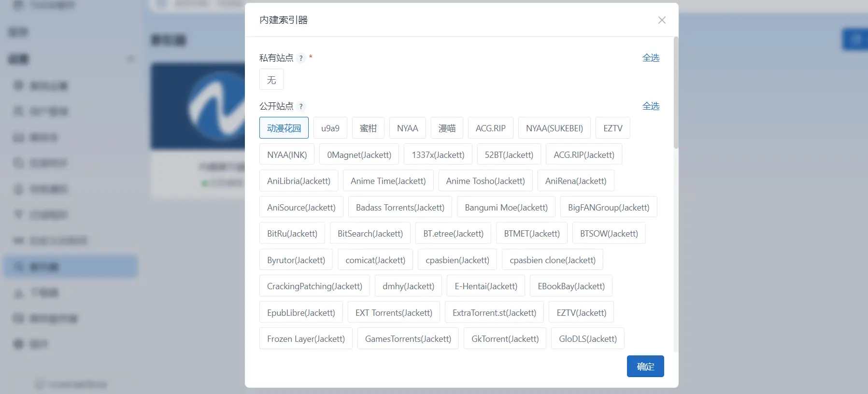The height and width of the screenshot is (394, 868).
Task: Select all public sites via 全选
Action: [651, 106]
